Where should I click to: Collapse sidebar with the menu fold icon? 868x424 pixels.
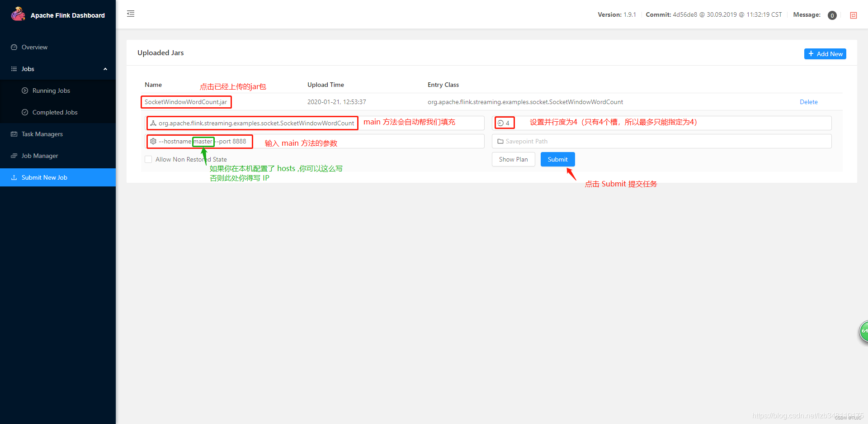tap(131, 14)
